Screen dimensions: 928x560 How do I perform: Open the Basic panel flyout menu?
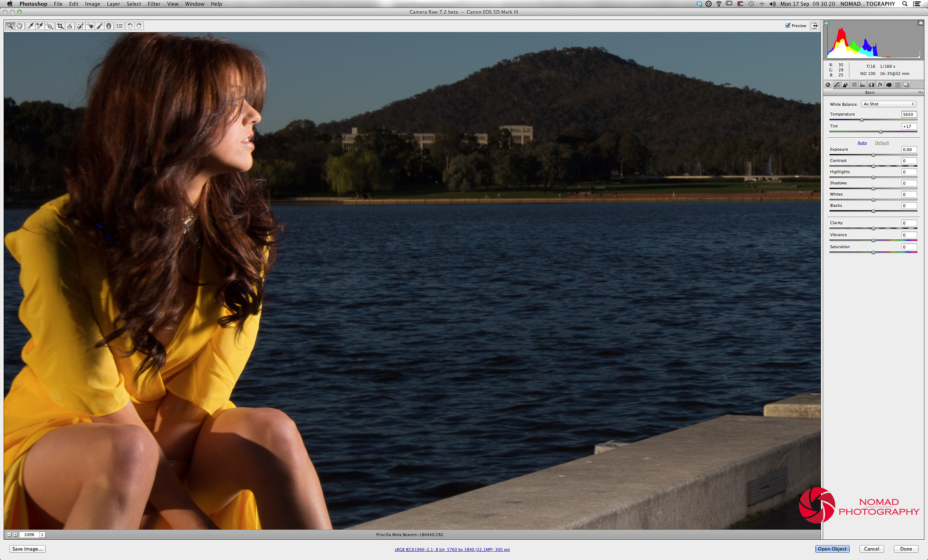[x=920, y=93]
